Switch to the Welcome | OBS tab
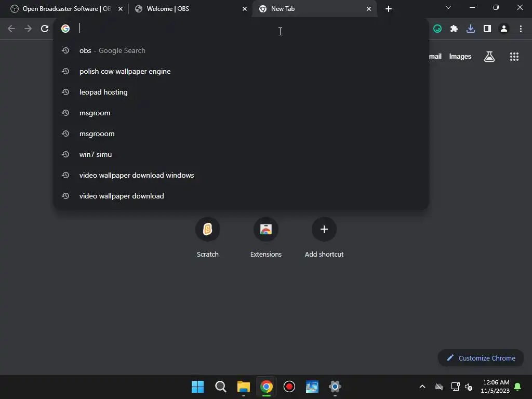Screen dimensions: 532x399 click(190, 9)
